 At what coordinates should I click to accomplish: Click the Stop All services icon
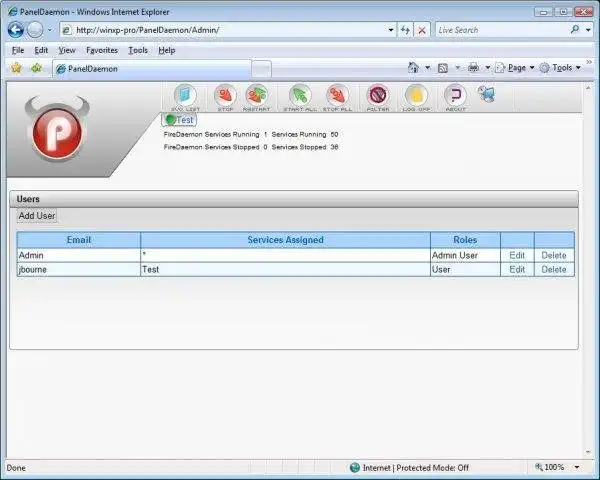point(338,98)
